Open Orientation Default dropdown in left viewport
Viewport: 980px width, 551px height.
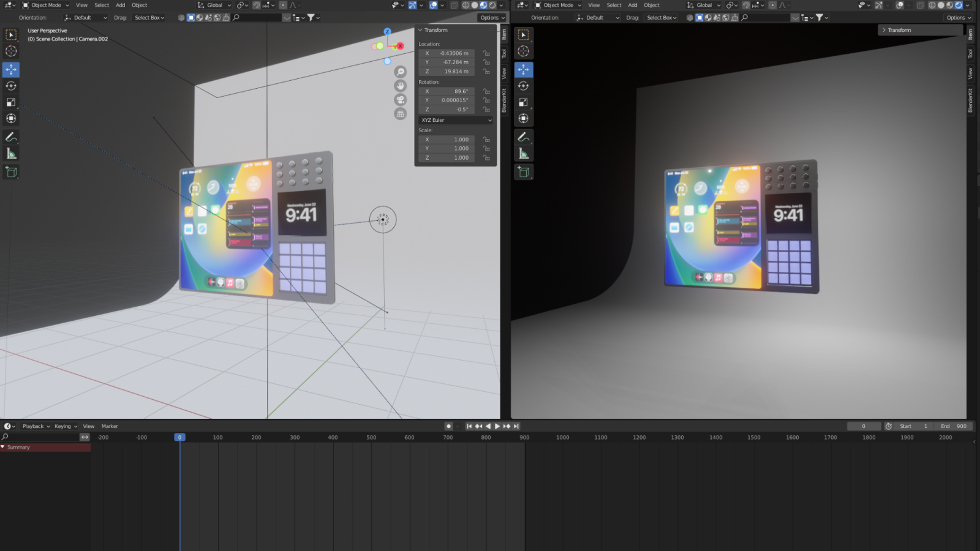pyautogui.click(x=86, y=18)
